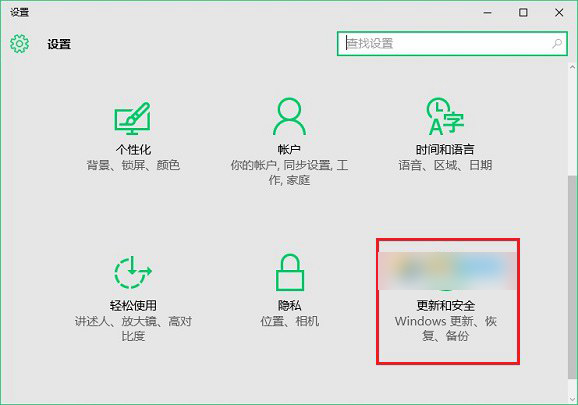Viewport: 578px width, 405px height.
Task: Click the 帐户 label
Action: pyautogui.click(x=289, y=150)
